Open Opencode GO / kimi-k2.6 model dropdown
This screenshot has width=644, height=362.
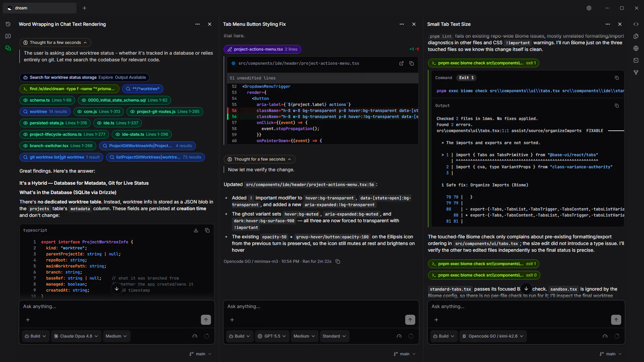[x=493, y=336]
